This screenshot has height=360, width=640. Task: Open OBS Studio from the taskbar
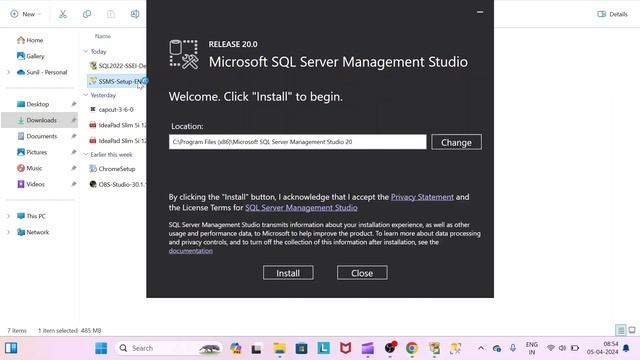click(x=390, y=347)
